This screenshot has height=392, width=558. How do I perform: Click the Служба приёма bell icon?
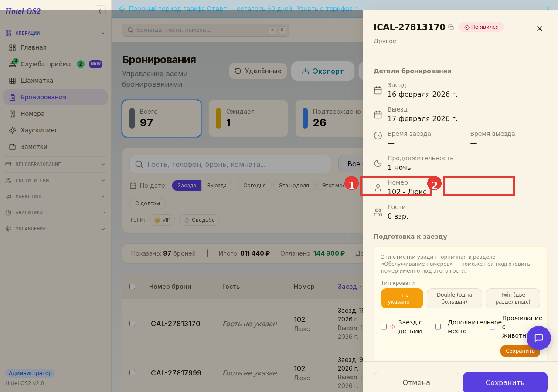click(x=12, y=64)
